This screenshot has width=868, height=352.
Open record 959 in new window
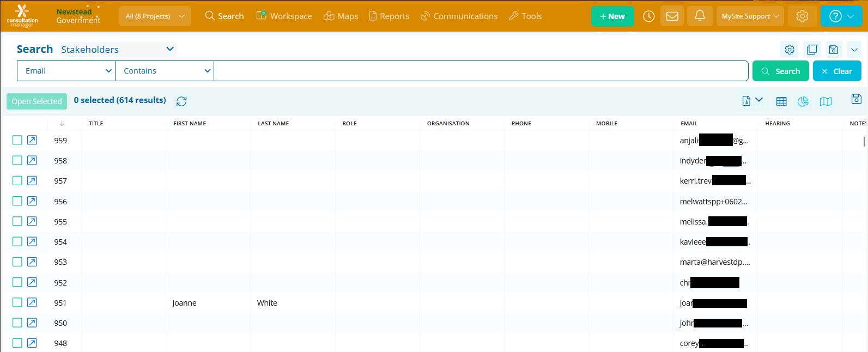click(x=32, y=140)
